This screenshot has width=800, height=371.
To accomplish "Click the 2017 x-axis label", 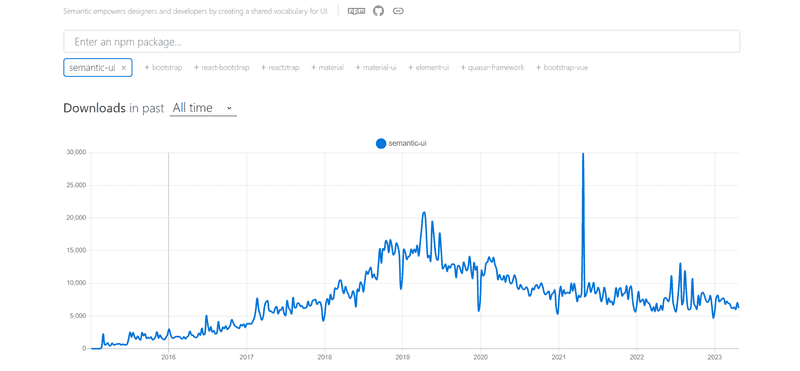I will (x=246, y=357).
